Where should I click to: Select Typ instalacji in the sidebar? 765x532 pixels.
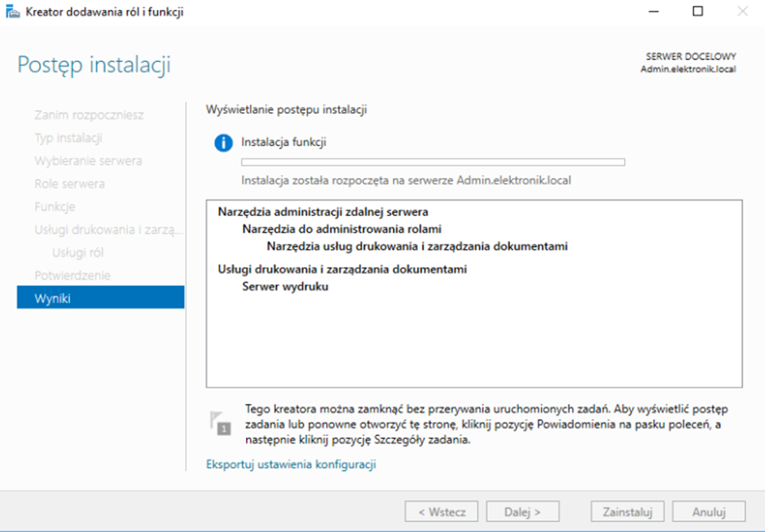click(x=68, y=138)
